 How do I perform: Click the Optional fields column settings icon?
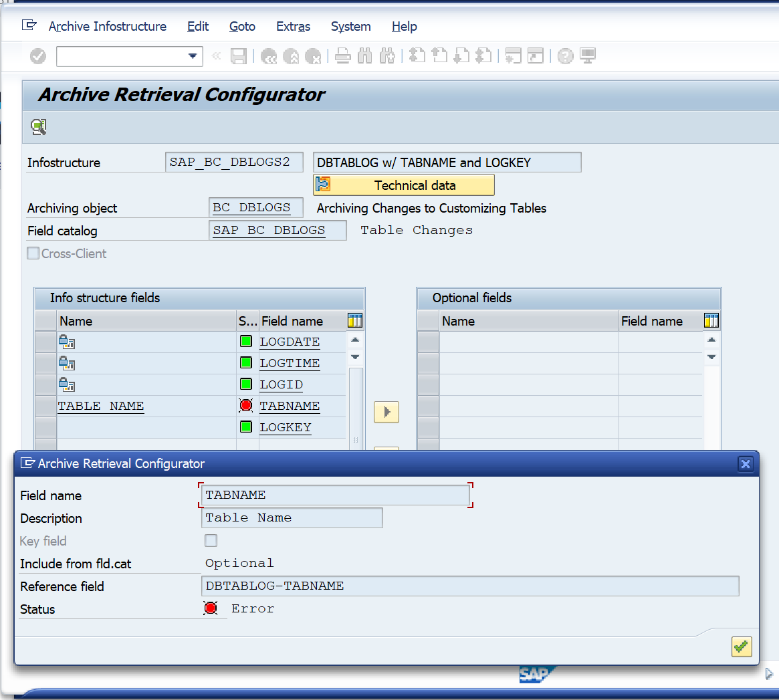(711, 321)
